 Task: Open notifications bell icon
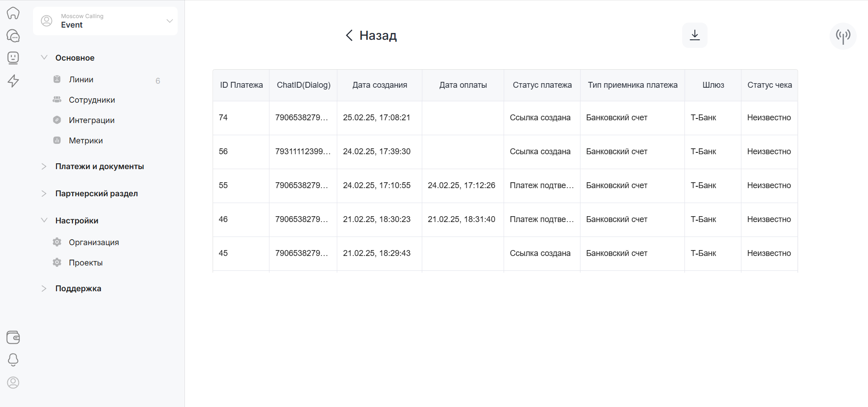(x=13, y=360)
